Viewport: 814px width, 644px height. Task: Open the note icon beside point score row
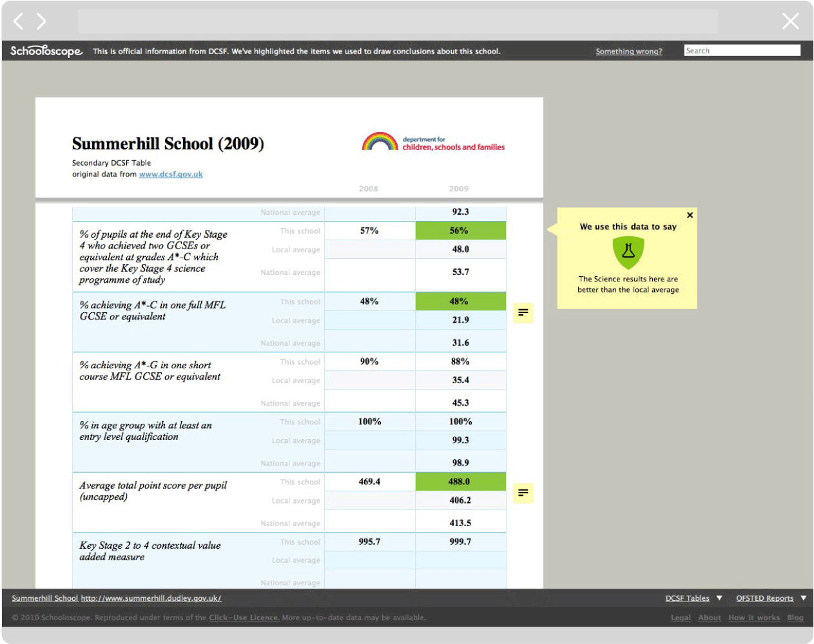(x=523, y=493)
